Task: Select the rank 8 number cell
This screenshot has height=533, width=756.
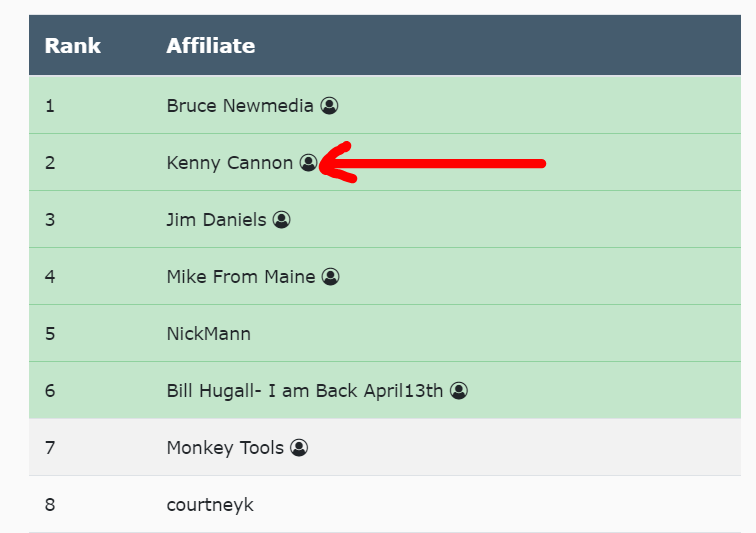Action: point(50,504)
